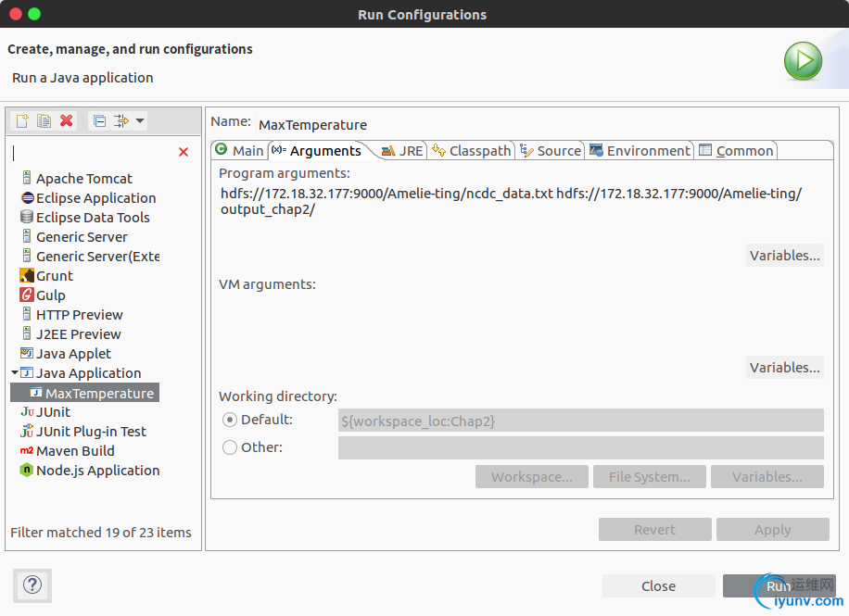This screenshot has width=849, height=616.
Task: Click the 'Run a Java application' text
Action: tap(82, 78)
